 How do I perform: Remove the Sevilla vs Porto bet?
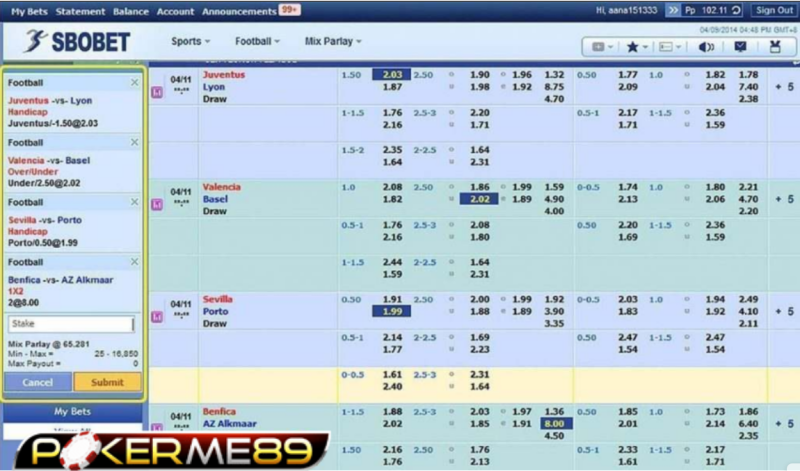click(x=134, y=202)
